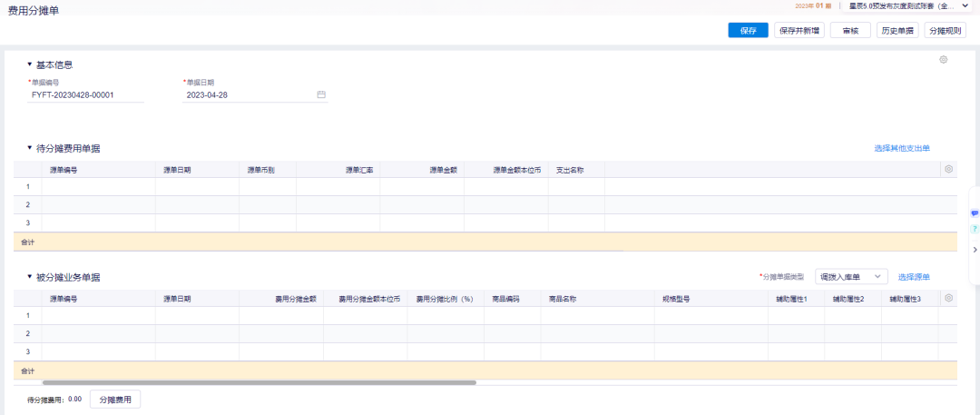Click the page settings gear near 基本信息
The image size is (980, 415).
(944, 60)
